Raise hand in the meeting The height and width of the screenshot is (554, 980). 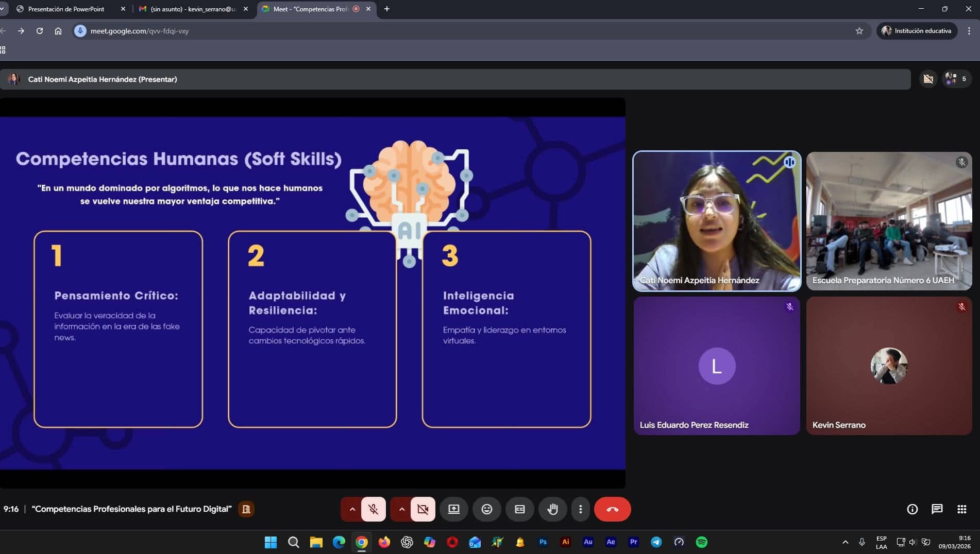click(x=552, y=509)
